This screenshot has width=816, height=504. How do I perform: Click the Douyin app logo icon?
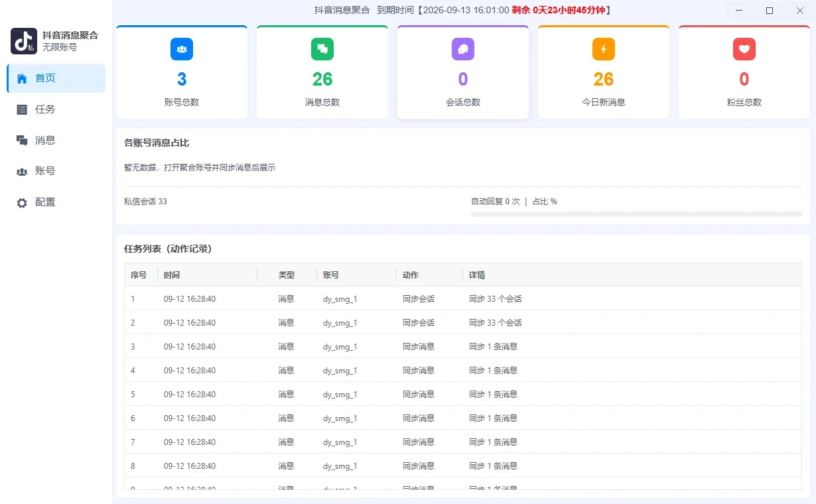pyautogui.click(x=24, y=41)
